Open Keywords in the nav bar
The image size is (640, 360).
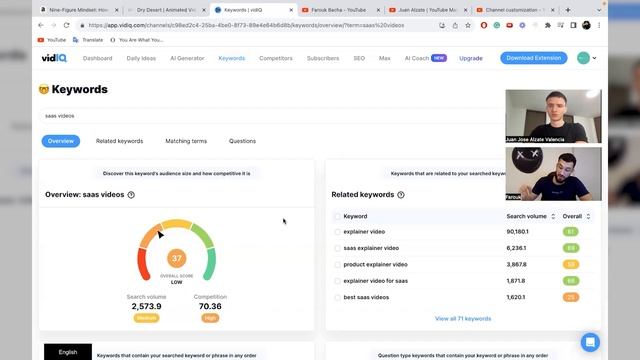(231, 58)
